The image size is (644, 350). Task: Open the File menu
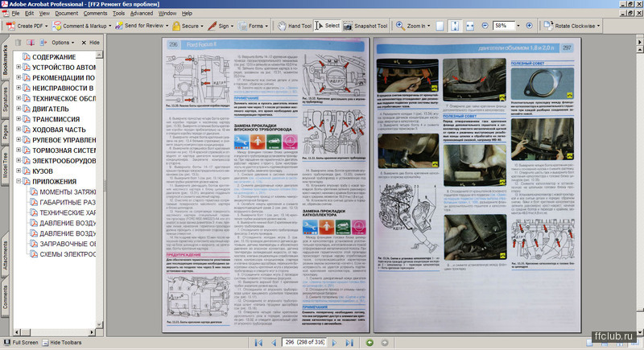[15, 13]
